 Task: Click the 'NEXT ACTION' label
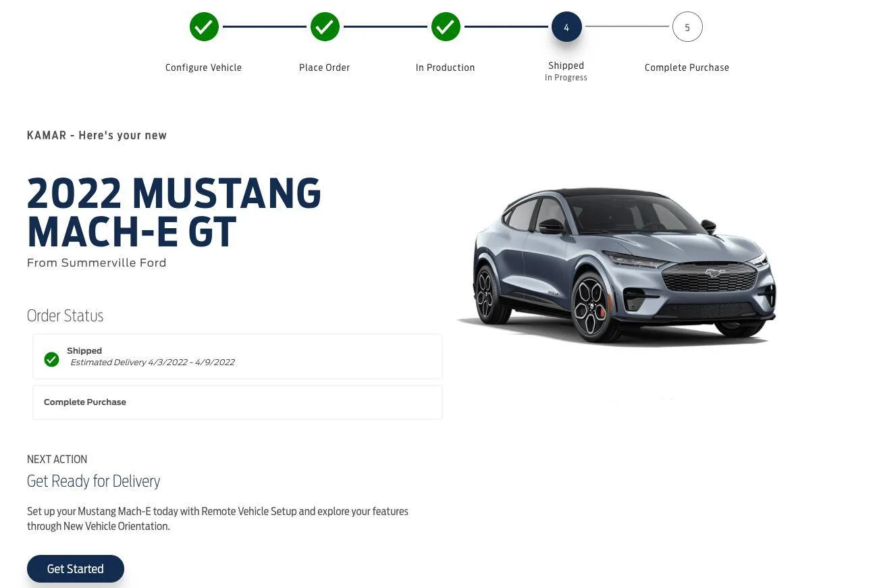[57, 459]
